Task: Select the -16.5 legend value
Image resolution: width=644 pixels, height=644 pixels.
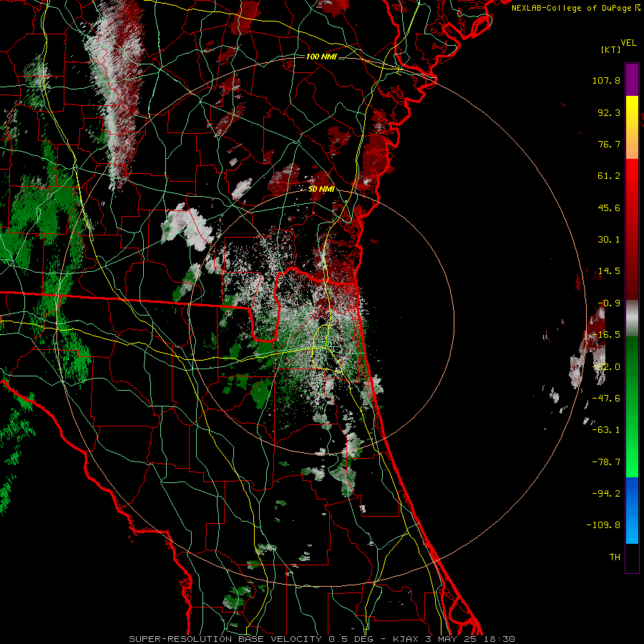Action: (606, 335)
